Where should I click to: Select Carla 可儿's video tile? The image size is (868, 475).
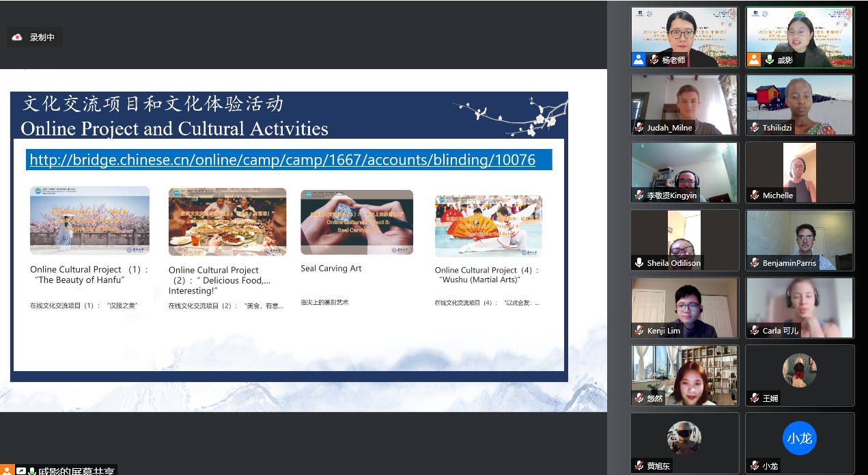[x=800, y=307]
